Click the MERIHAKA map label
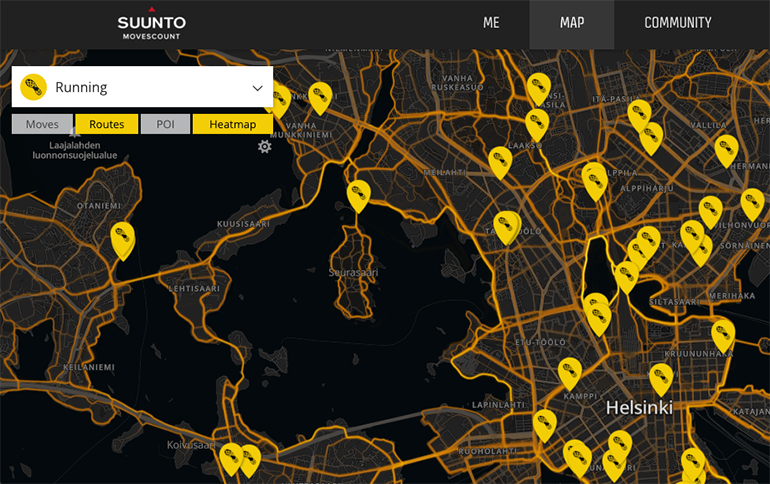 (x=732, y=296)
